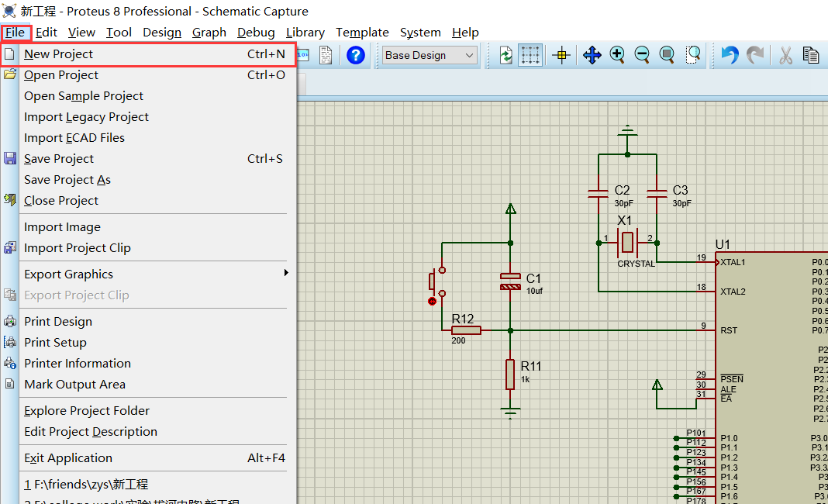
Task: Select Printer Information entry
Action: tap(148, 364)
